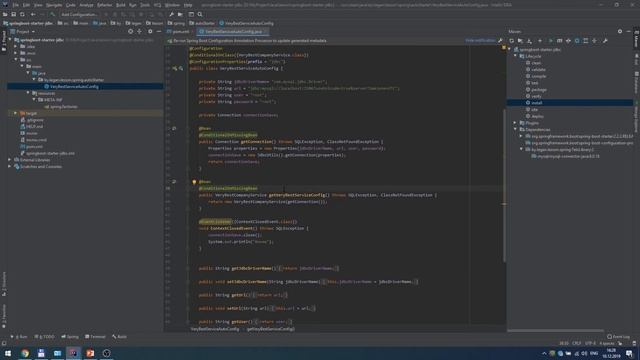Click the notification bar wrench settings icon

click(500, 40)
